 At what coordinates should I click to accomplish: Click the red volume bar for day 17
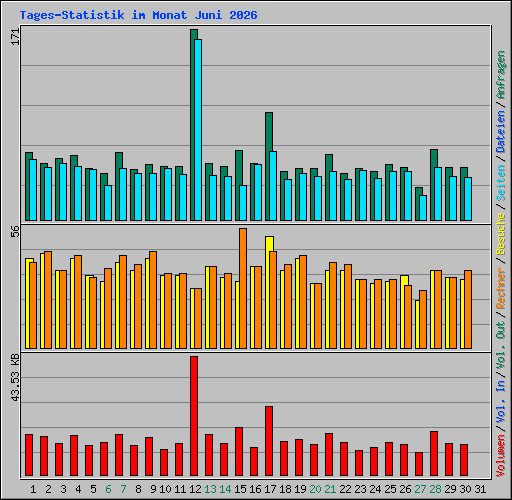(x=269, y=441)
